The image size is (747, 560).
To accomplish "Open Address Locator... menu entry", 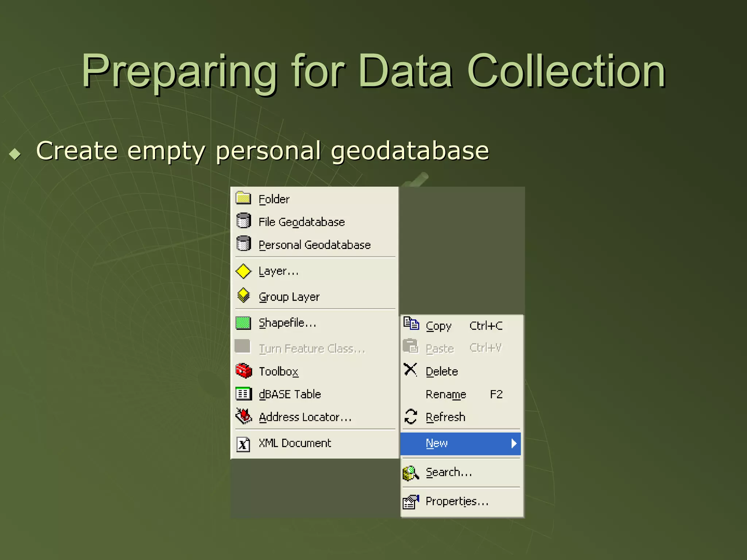I will tap(315, 417).
